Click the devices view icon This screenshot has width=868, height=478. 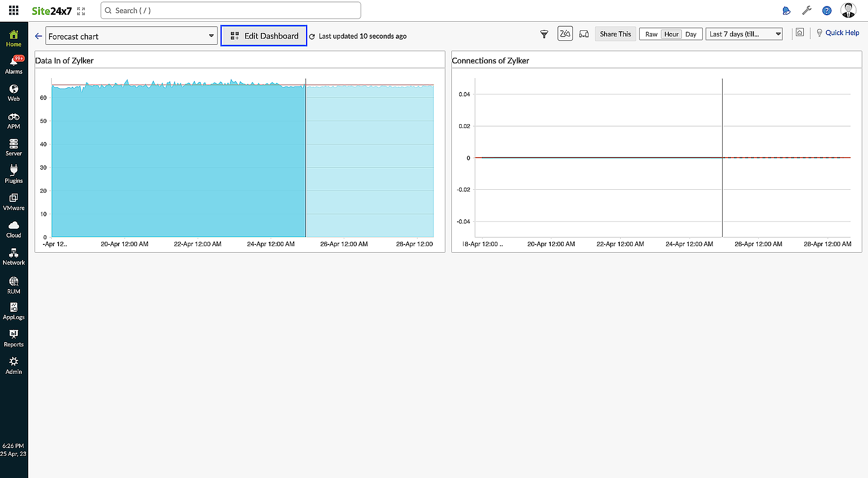(584, 34)
